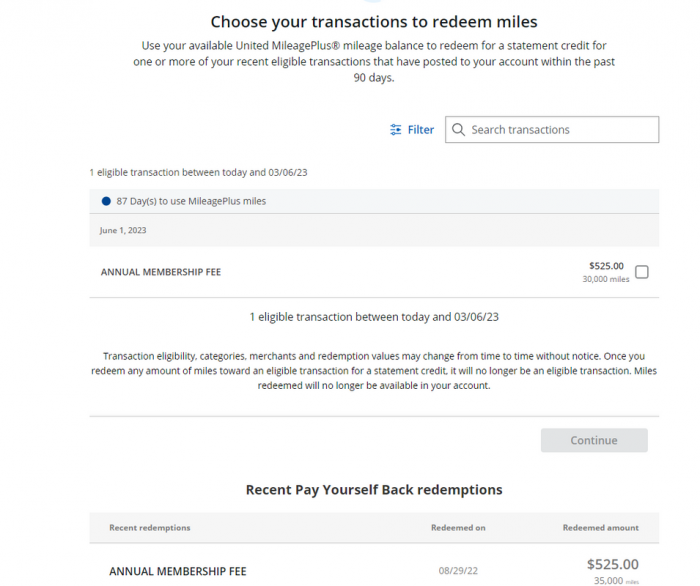Click the redeemed $525.00 amount for 35,000 miles
Viewport: 700px width, 586px height.
point(612,565)
